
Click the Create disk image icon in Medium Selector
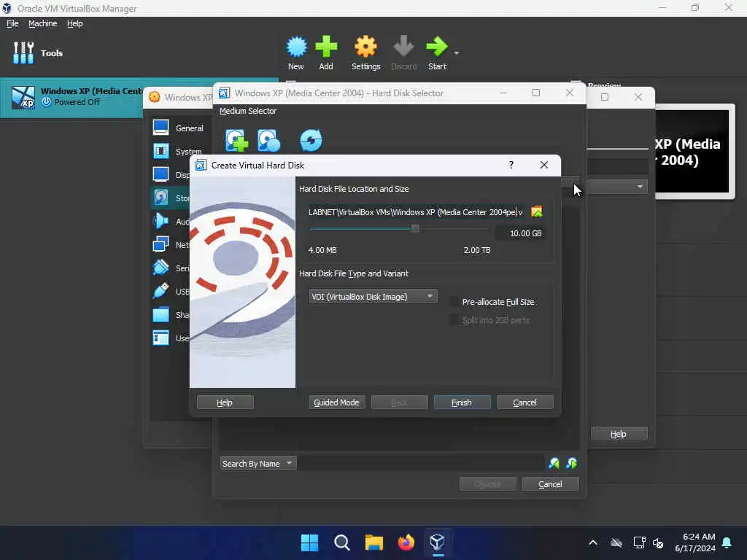tap(269, 141)
